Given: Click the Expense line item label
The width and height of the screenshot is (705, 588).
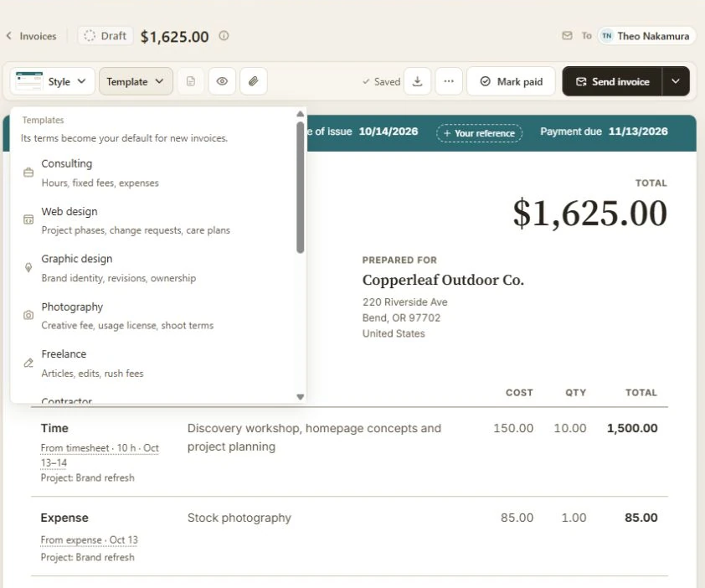Looking at the screenshot, I should click(64, 518).
